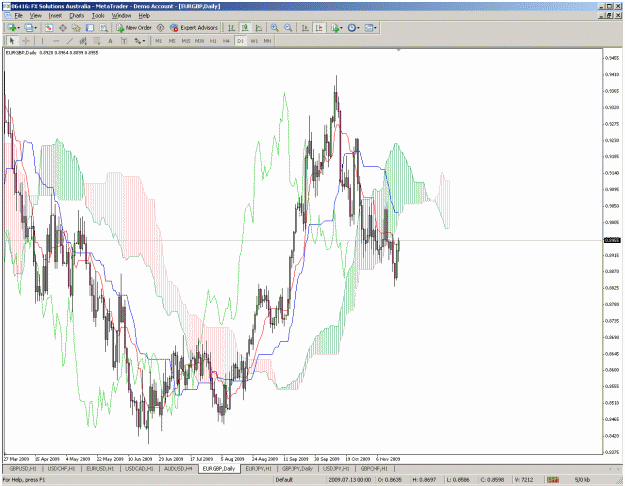Viewport: 625px width, 486px height.
Task: Switch to the GBPUSD,H1 chart tab
Action: (x=23, y=468)
